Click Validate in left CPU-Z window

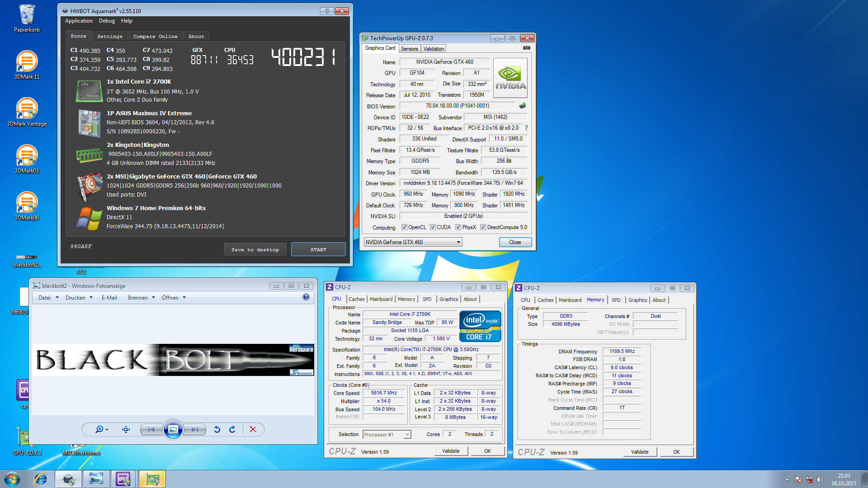tap(451, 451)
